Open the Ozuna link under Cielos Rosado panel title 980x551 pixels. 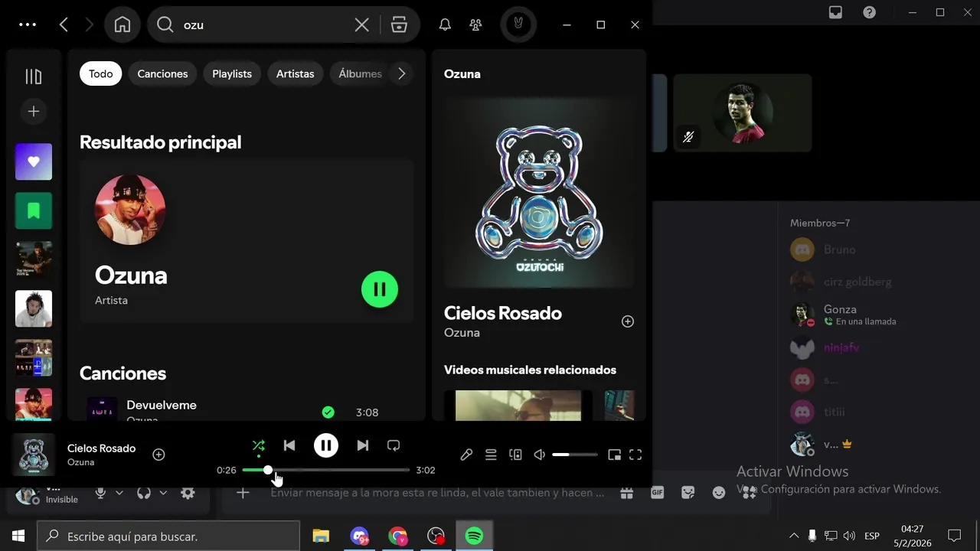(462, 333)
